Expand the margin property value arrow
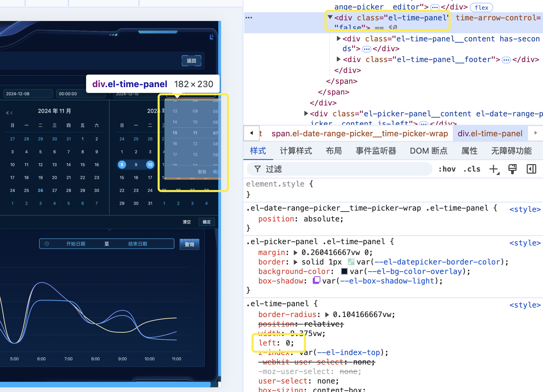Image resolution: width=543 pixels, height=392 pixels. pyautogui.click(x=295, y=252)
